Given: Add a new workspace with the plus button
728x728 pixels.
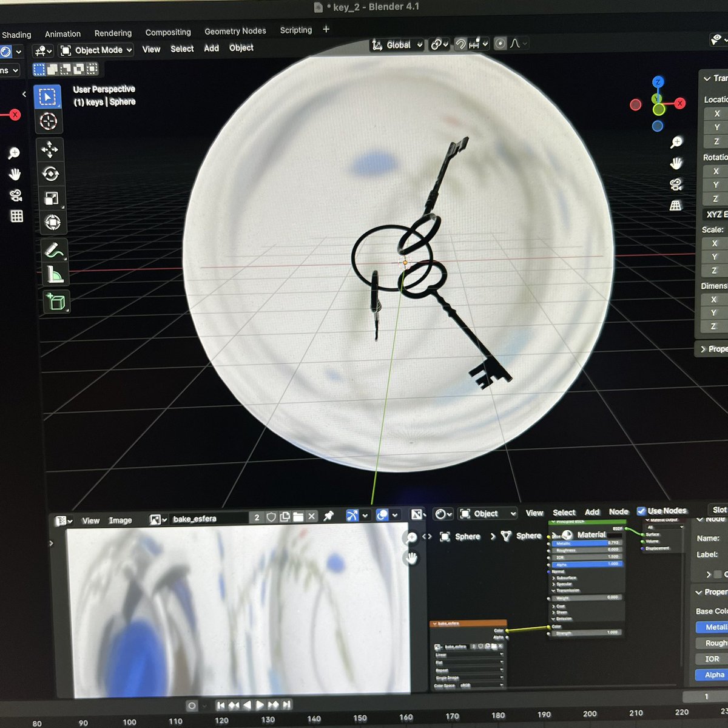Looking at the screenshot, I should (x=326, y=29).
